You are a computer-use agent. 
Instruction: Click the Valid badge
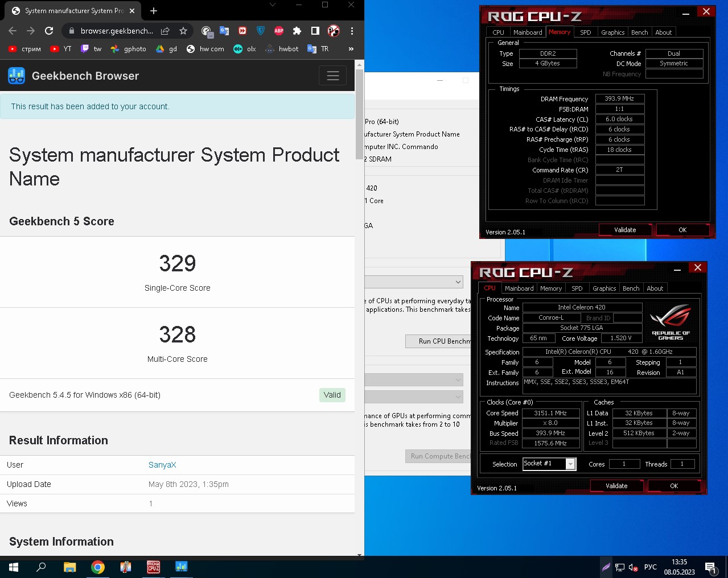(332, 395)
